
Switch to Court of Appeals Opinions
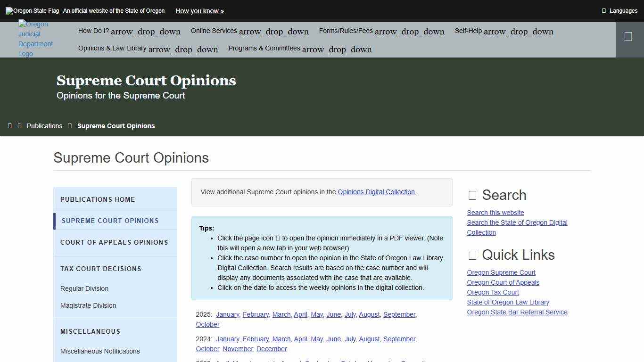pyautogui.click(x=114, y=242)
